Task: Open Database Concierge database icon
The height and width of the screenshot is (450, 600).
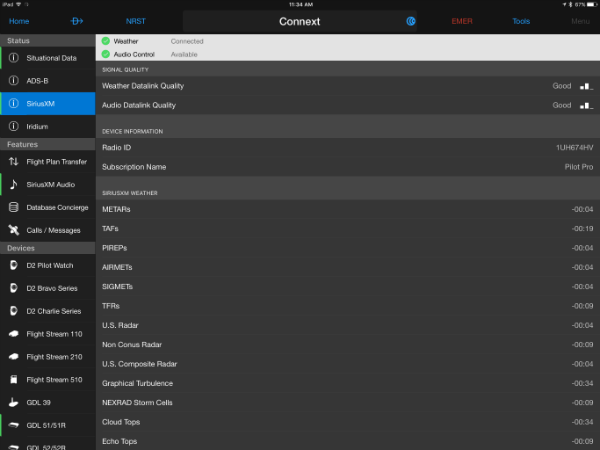Action: click(14, 207)
